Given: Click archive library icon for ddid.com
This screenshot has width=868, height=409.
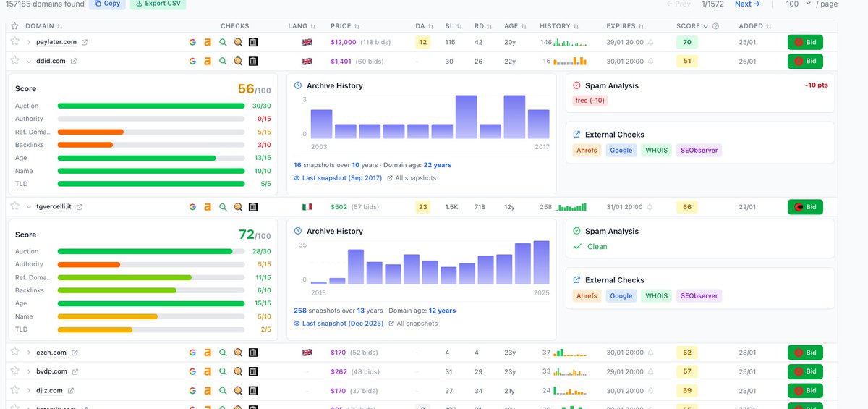Looking at the screenshot, I should coord(253,61).
